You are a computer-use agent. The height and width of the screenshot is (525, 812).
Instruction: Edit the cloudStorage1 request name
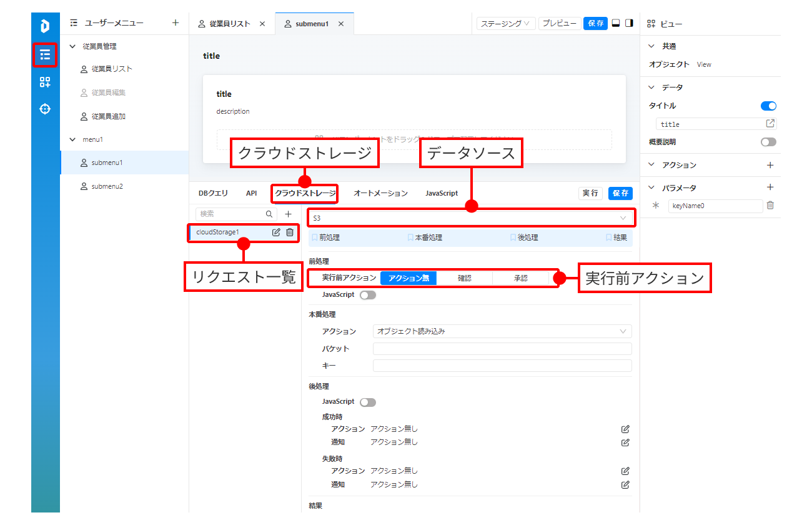[x=276, y=232]
